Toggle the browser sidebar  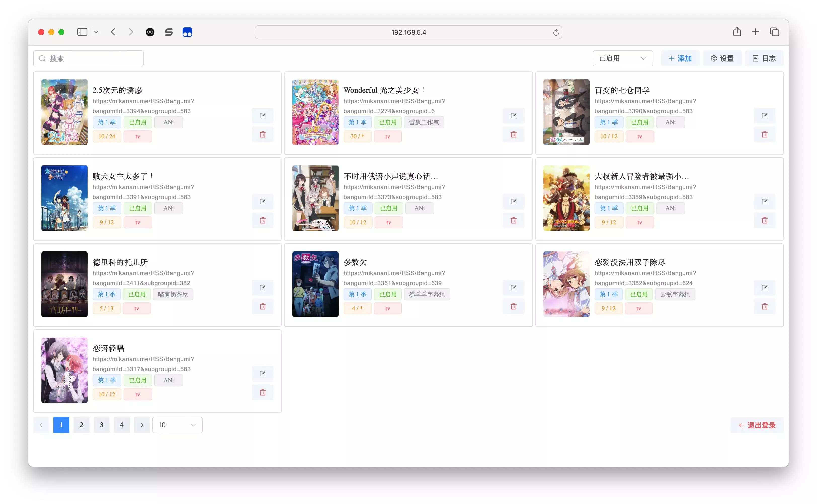point(82,32)
